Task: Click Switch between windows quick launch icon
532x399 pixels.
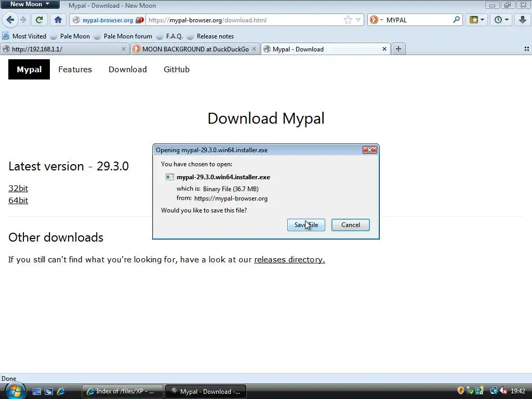Action: (49, 392)
